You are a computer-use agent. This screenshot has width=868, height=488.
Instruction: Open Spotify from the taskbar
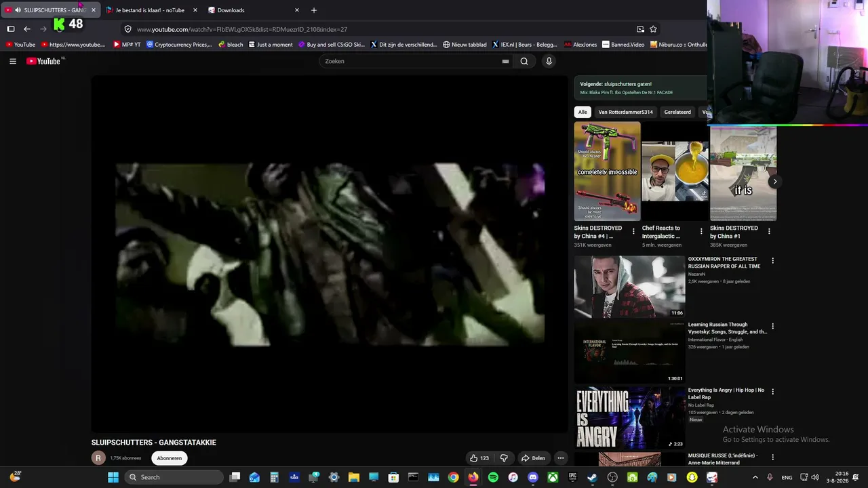point(493,477)
